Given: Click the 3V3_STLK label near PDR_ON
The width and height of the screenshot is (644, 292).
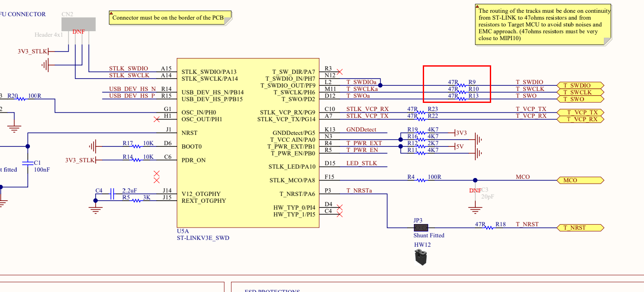Looking at the screenshot, I should pyautogui.click(x=80, y=160).
